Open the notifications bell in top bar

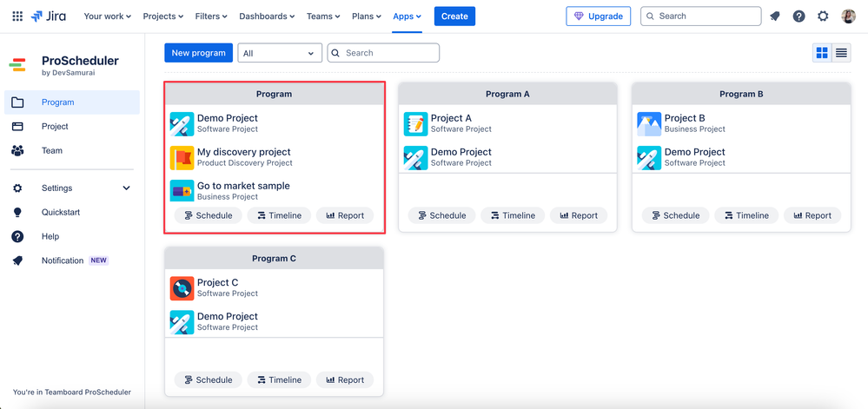(775, 16)
